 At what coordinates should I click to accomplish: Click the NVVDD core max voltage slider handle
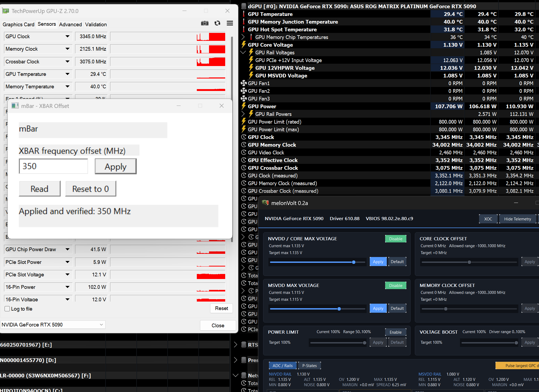[354, 262]
